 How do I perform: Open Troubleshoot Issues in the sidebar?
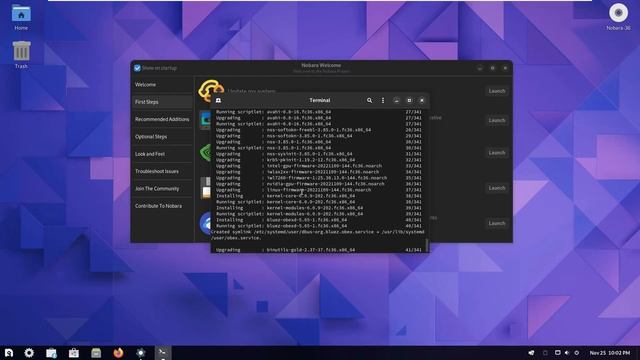tap(162, 171)
